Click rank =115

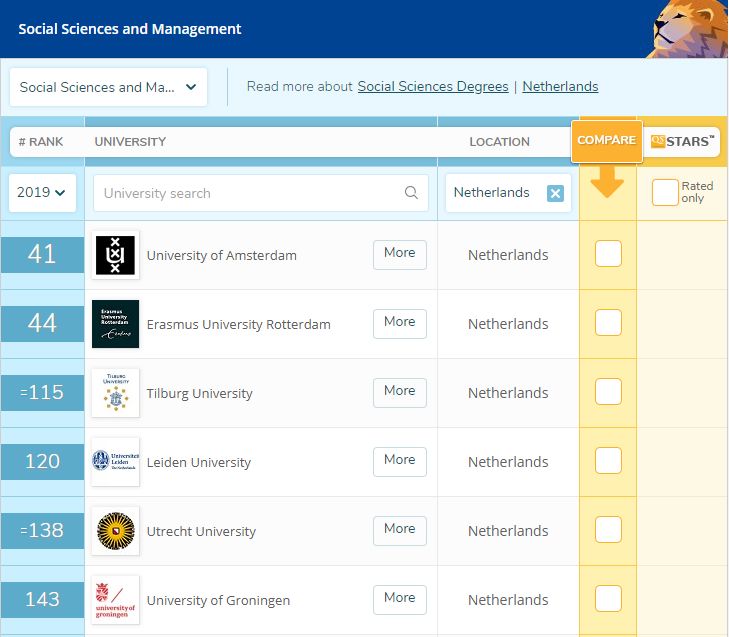[x=42, y=392]
